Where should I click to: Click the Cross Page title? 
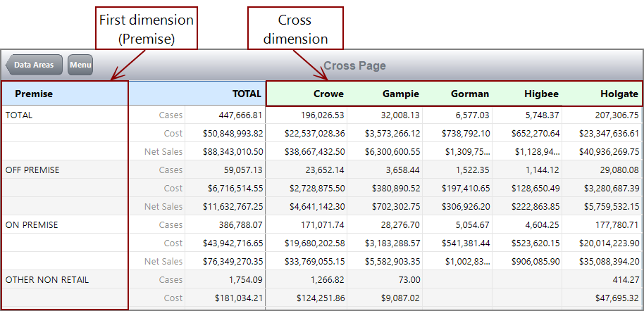tap(354, 65)
